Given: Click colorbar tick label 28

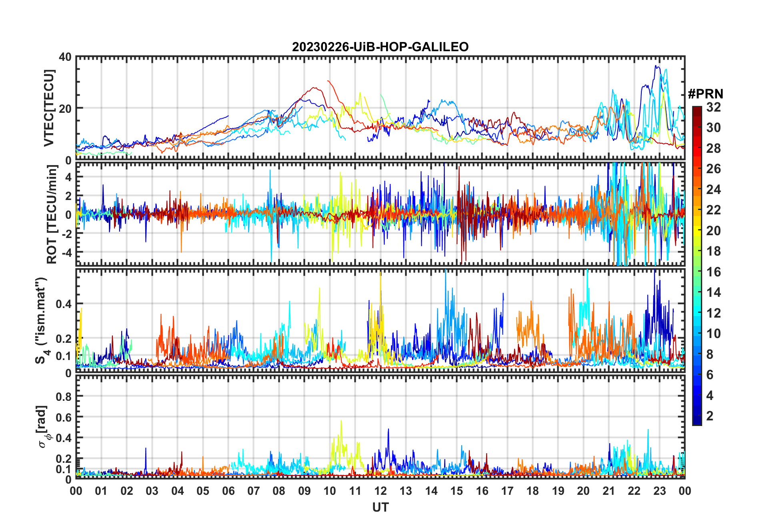Looking at the screenshot, I should pos(713,148).
